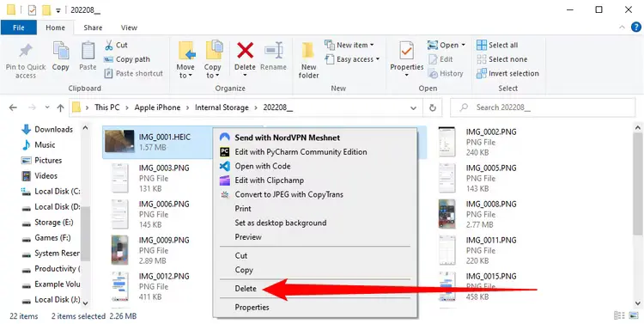Collapse the ribbon with chevron
Viewport: 644px width, 324px height.
click(622, 28)
